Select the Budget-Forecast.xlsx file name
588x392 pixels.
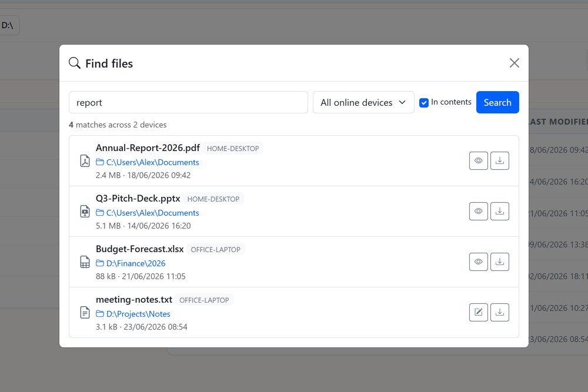click(139, 249)
